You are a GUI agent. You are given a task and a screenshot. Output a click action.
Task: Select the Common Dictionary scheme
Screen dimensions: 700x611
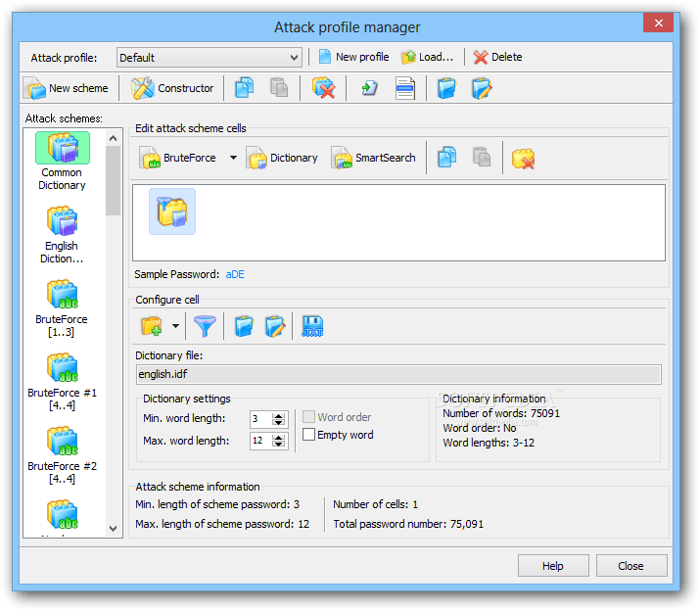[x=62, y=162]
